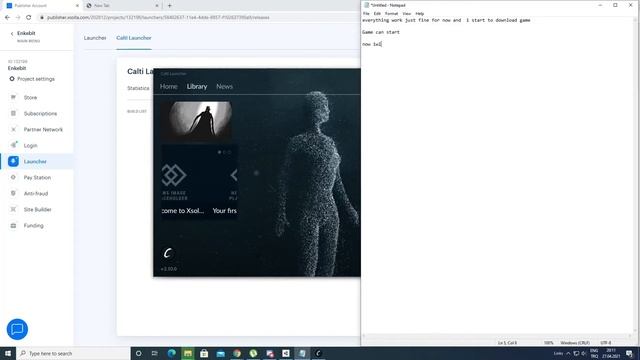This screenshot has height=360, width=640.
Task: Open Anti-fraud in the sidebar
Action: [x=36, y=193]
